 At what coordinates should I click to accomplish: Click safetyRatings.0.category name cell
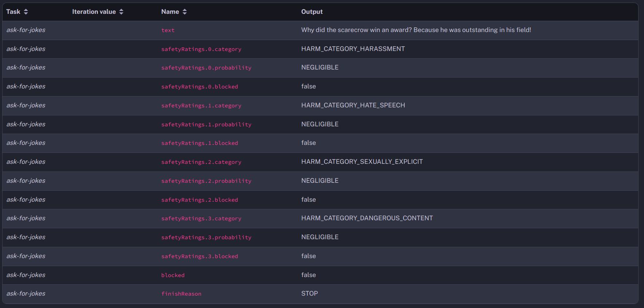(201, 49)
